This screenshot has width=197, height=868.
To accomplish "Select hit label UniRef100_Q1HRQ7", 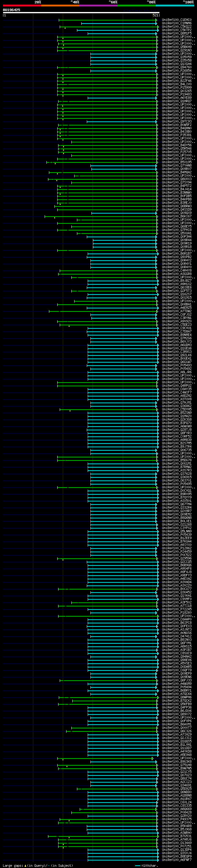I will 177,101.
